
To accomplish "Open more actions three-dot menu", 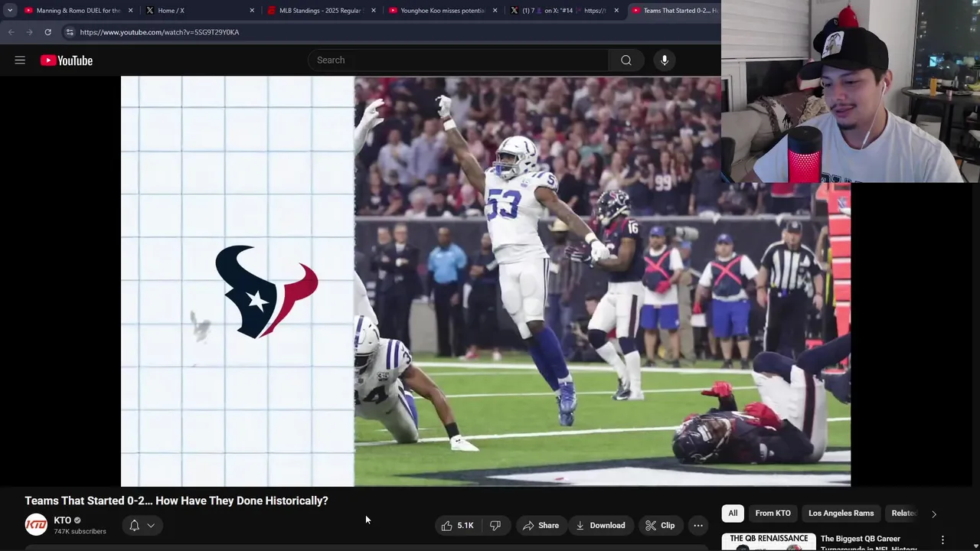I will pyautogui.click(x=697, y=526).
